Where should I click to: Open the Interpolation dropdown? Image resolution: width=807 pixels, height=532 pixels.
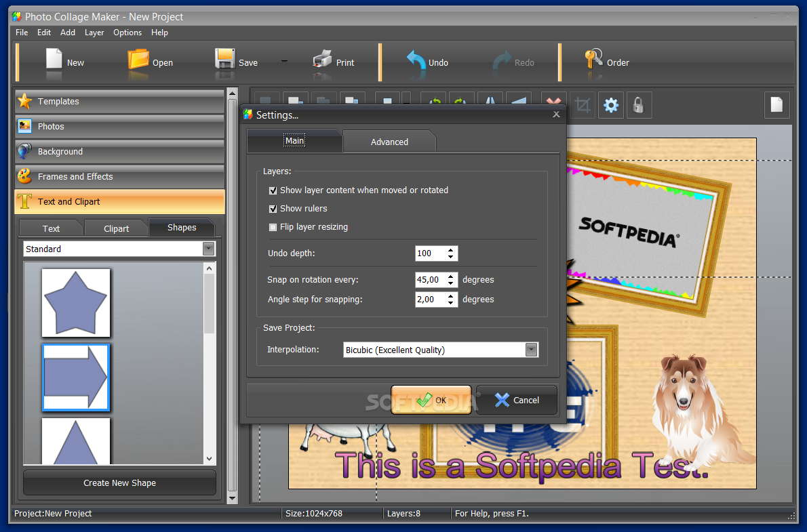click(x=531, y=350)
